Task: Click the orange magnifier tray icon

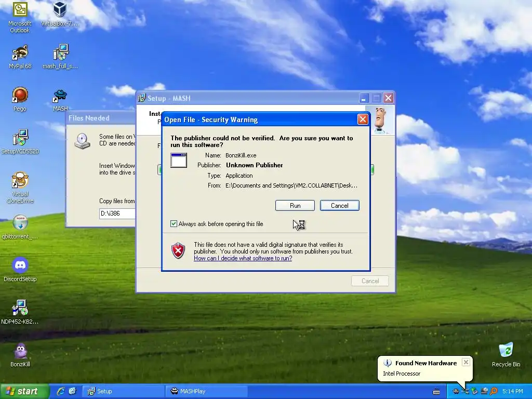Action: coord(494,391)
